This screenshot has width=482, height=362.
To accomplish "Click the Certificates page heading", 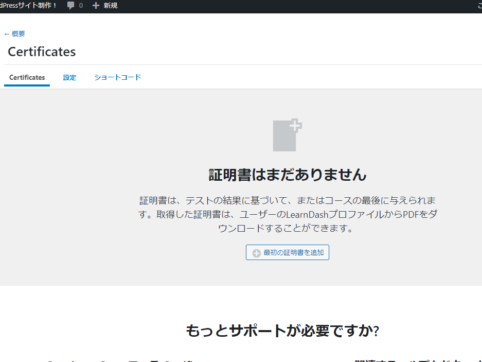I will [42, 52].
